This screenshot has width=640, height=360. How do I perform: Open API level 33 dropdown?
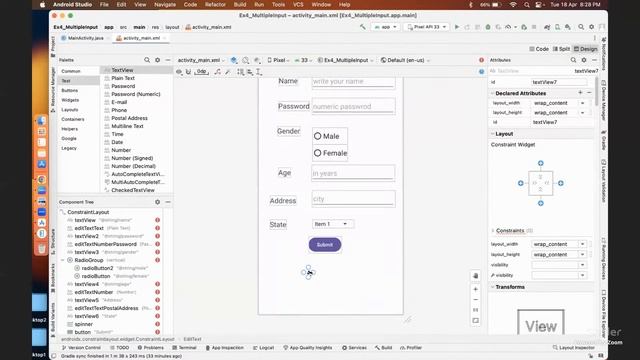click(303, 60)
